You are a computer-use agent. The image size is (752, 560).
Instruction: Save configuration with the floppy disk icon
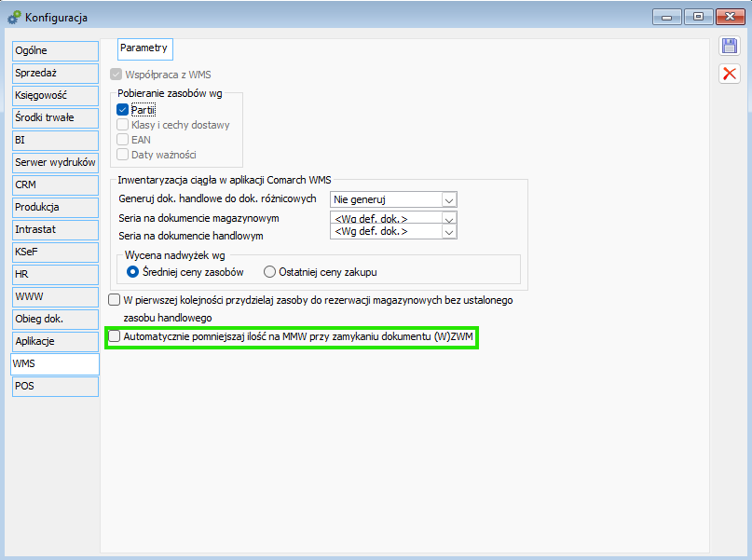pos(729,46)
